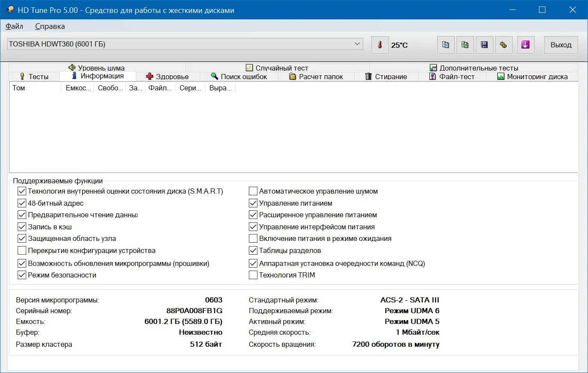Switch to the Случайный тест tab
Screen dimensions: 588x373
click(277, 68)
